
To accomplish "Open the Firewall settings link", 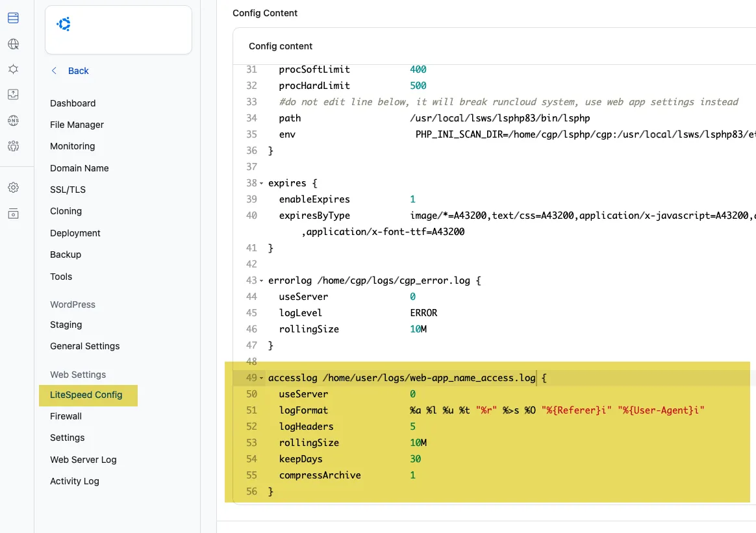I will tap(66, 416).
